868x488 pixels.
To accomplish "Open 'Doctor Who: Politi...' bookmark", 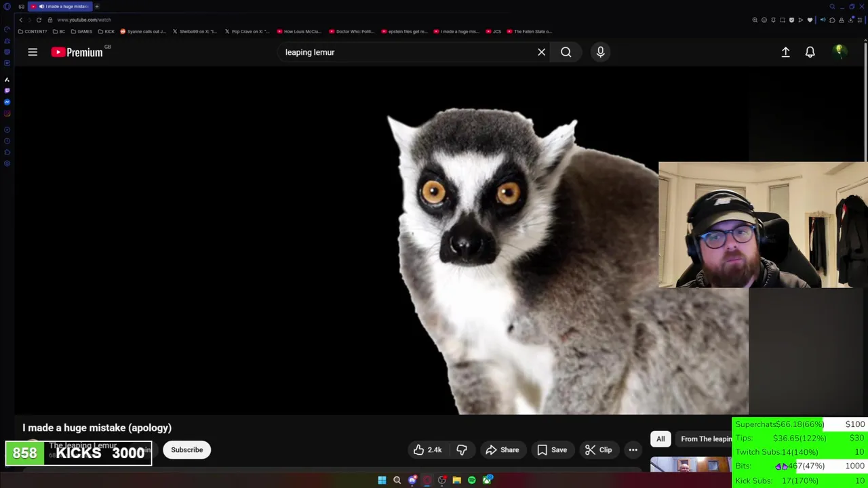I will (x=351, y=31).
